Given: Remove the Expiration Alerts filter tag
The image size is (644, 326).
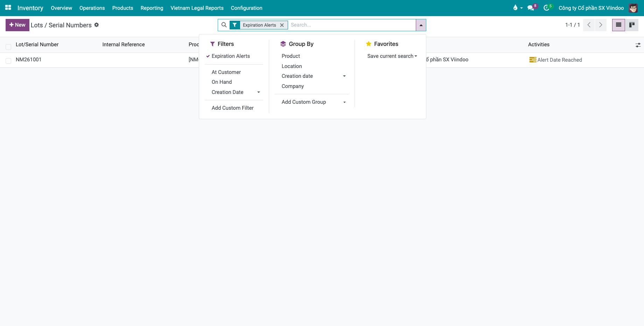Looking at the screenshot, I should 282,25.
